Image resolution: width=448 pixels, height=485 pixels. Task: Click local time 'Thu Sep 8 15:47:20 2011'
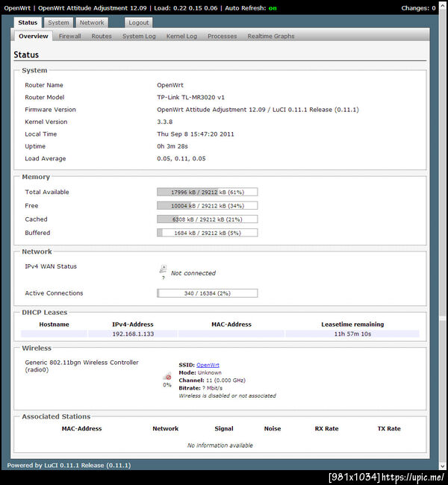(196, 134)
